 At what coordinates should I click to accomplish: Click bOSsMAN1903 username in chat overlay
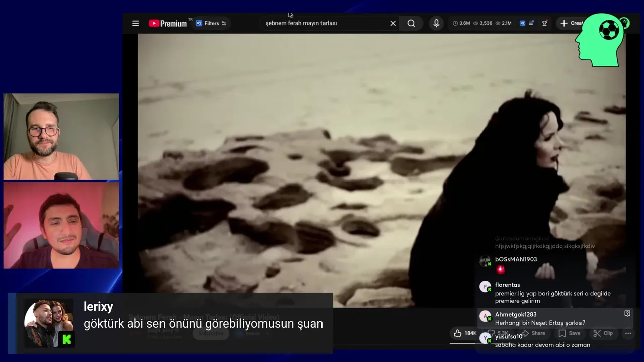[516, 259]
